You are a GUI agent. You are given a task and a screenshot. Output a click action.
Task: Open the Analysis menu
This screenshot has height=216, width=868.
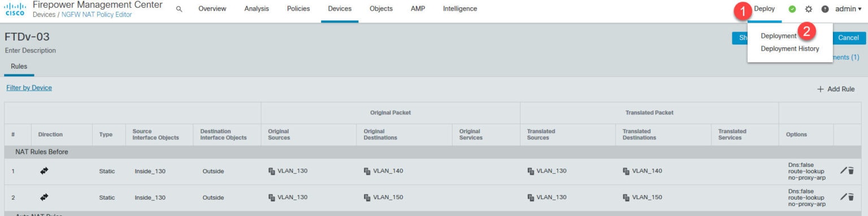pos(257,9)
